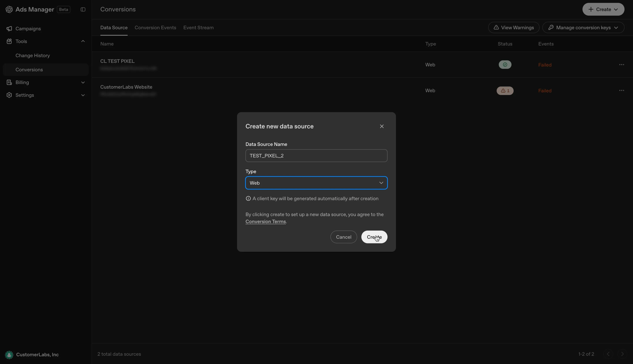633x364 pixels.
Task: Click the Create button in dialog
Action: coord(374,237)
